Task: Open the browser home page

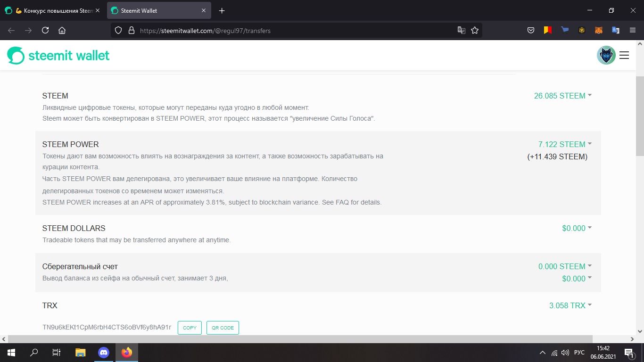Action: tap(62, 30)
